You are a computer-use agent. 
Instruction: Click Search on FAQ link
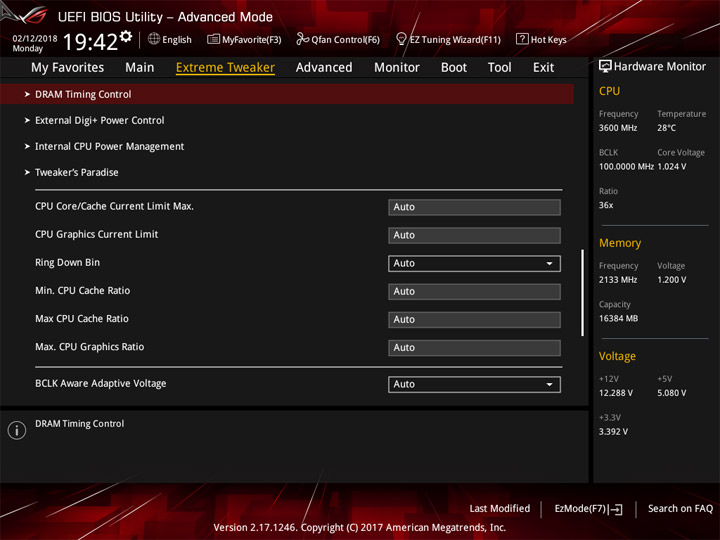point(680,508)
